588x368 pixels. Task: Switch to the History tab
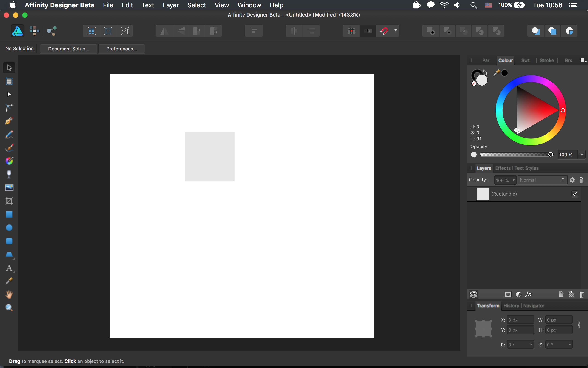coord(511,306)
